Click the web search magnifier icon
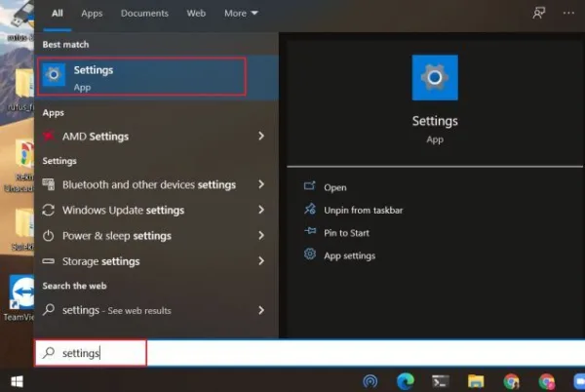The image size is (585, 392). click(x=49, y=310)
